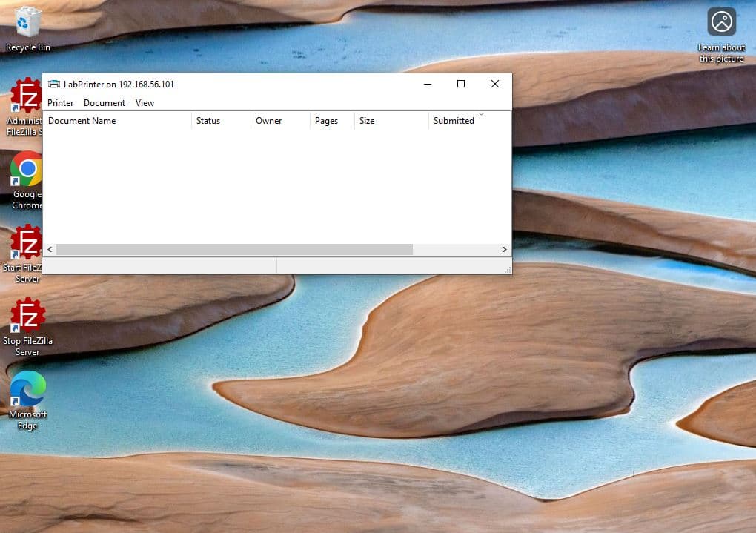
Task: Click the LabPrinter title bar printer icon
Action: click(54, 85)
